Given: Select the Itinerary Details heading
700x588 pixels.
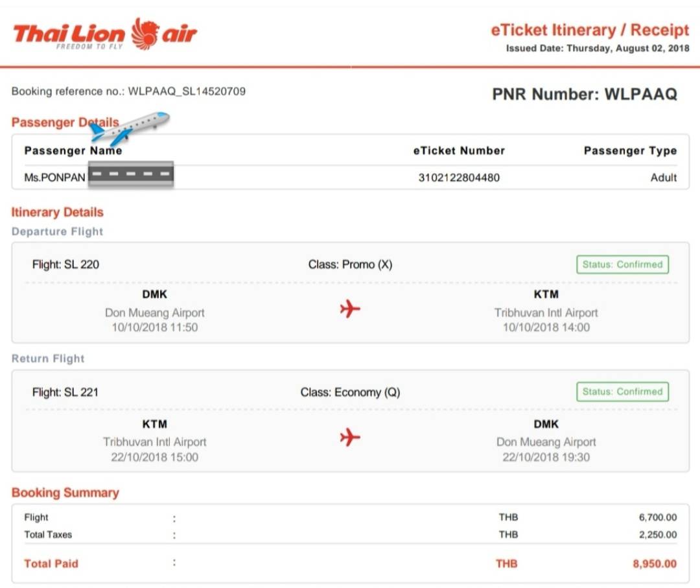Looking at the screenshot, I should (x=57, y=212).
